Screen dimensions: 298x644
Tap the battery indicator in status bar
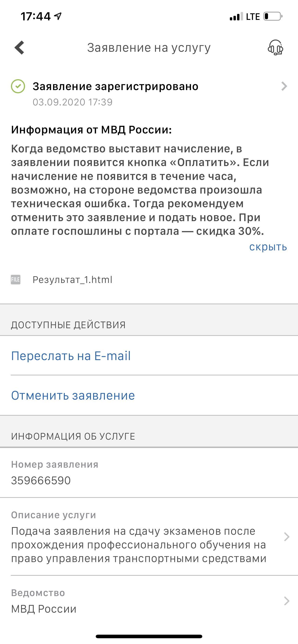pos(273,17)
